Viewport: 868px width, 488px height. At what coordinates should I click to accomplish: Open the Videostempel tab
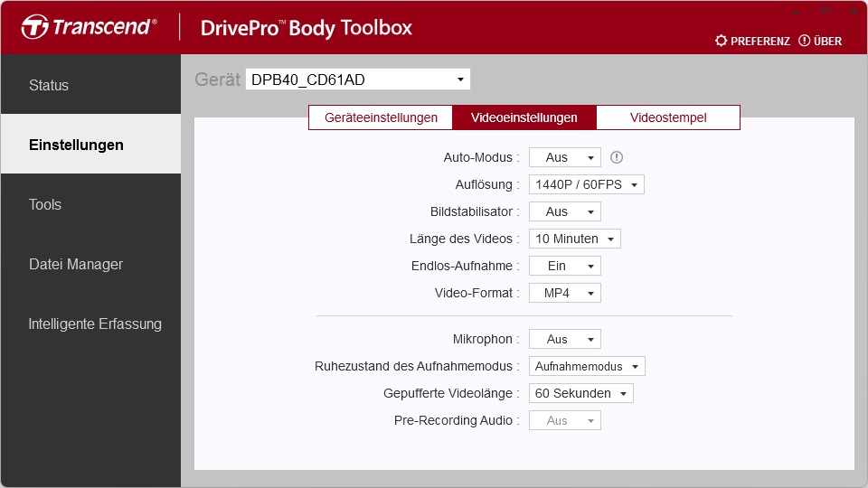point(668,117)
